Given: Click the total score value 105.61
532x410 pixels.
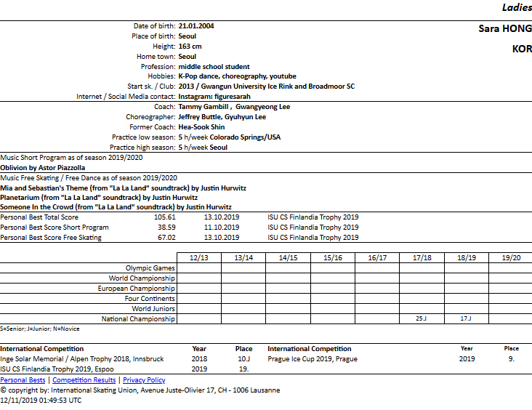Looking at the screenshot, I should 165,217.
